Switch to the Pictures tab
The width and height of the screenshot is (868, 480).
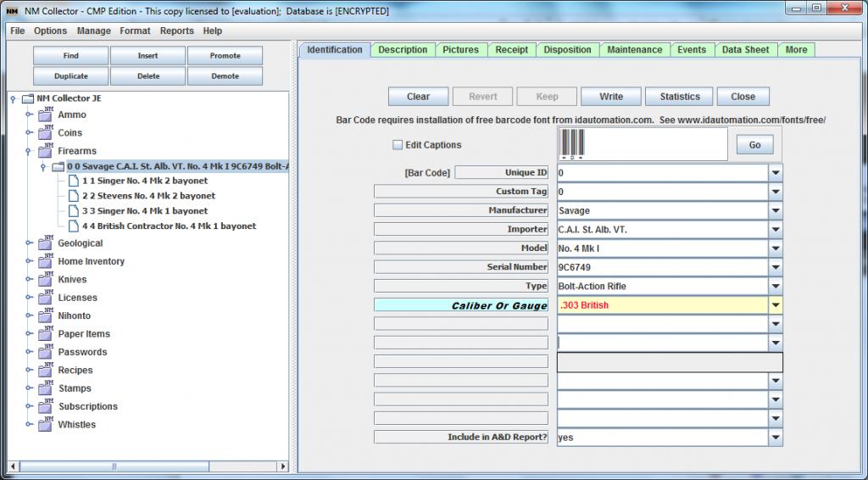[x=460, y=50]
